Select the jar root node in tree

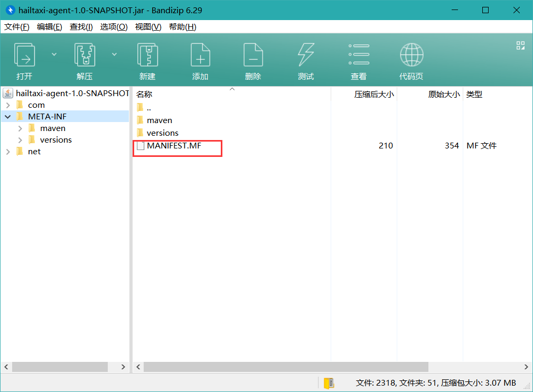pyautogui.click(x=72, y=93)
